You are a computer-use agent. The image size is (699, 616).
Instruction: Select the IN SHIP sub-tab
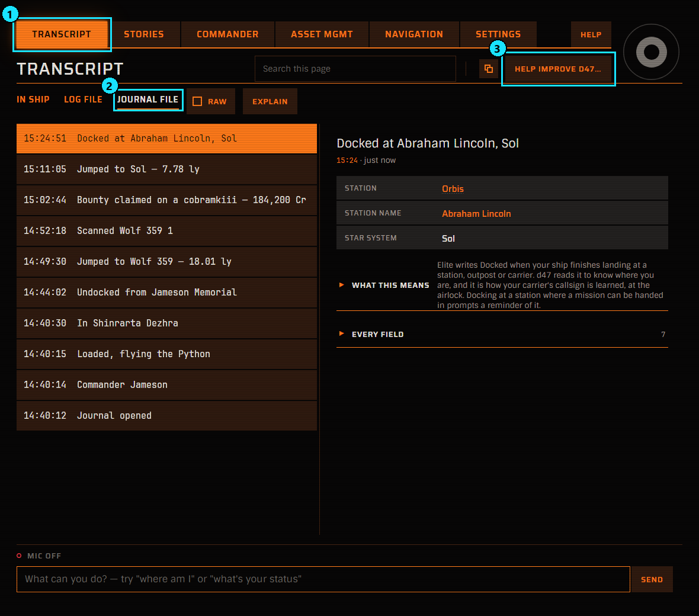[33, 100]
